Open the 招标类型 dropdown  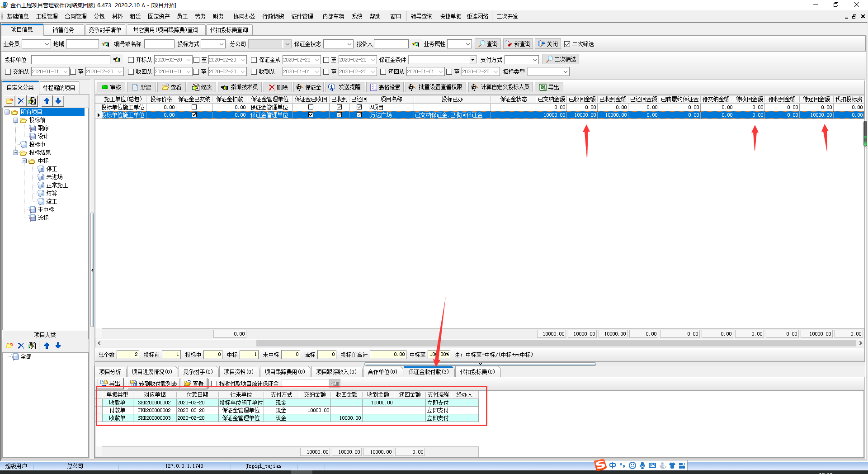pyautogui.click(x=565, y=72)
